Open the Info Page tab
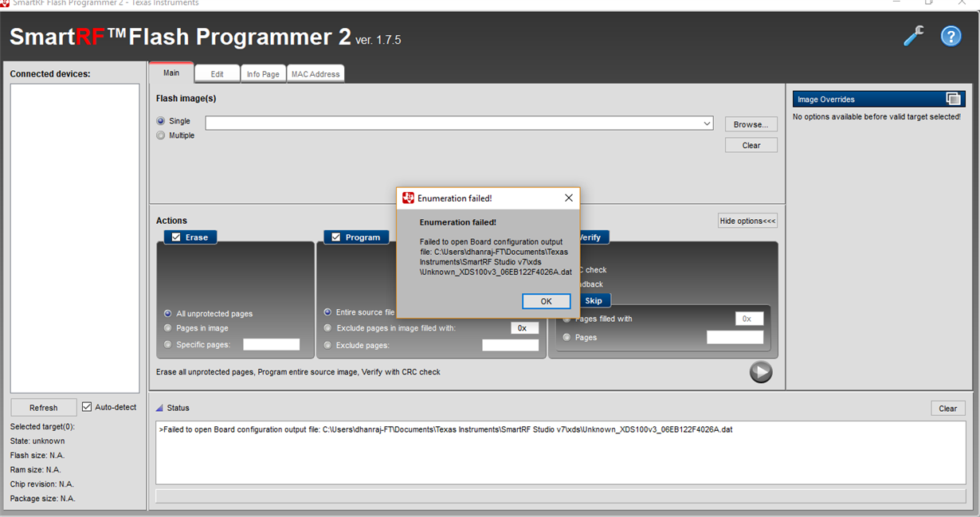This screenshot has height=517, width=980. (263, 74)
